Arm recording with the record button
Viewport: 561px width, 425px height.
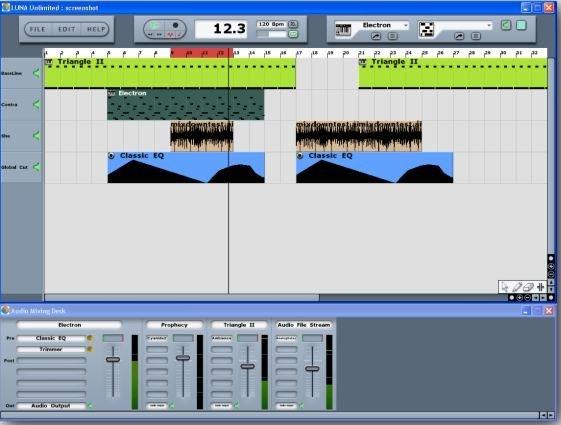[175, 25]
